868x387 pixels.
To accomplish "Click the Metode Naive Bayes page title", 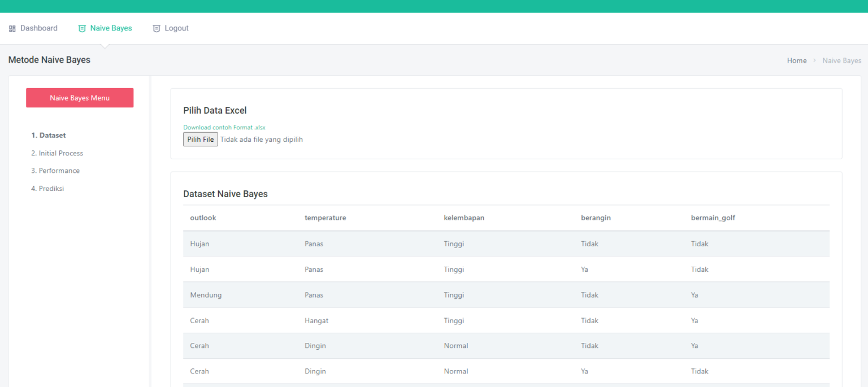I will pyautogui.click(x=49, y=60).
